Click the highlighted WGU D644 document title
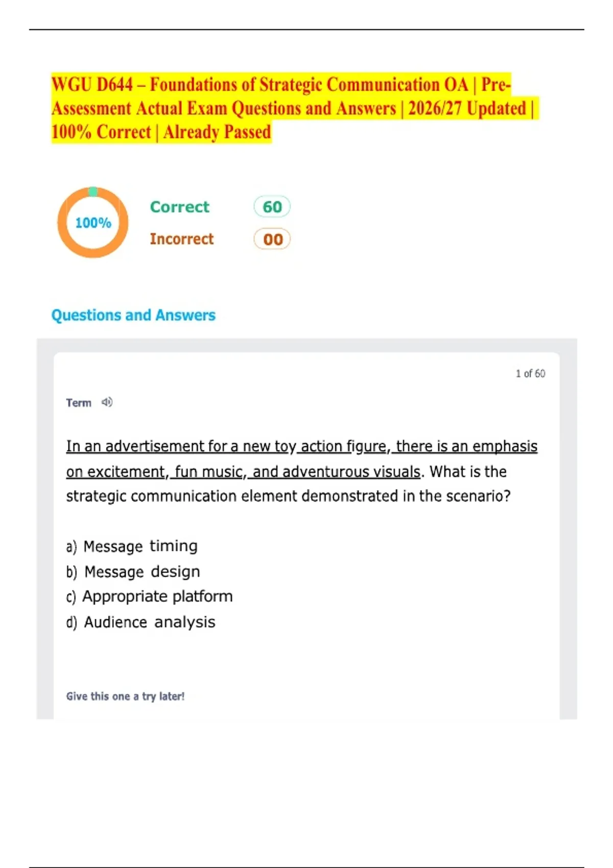The width and height of the screenshot is (613, 868). [x=295, y=108]
